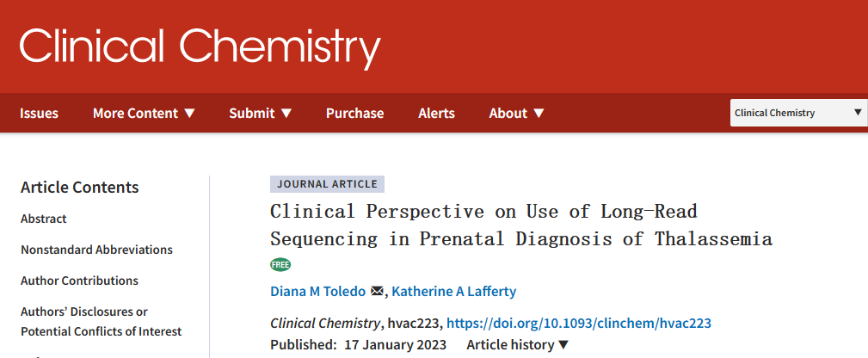This screenshot has height=358, width=868.
Task: Open author Katherine A Lafferty's profile
Action: pos(454,292)
